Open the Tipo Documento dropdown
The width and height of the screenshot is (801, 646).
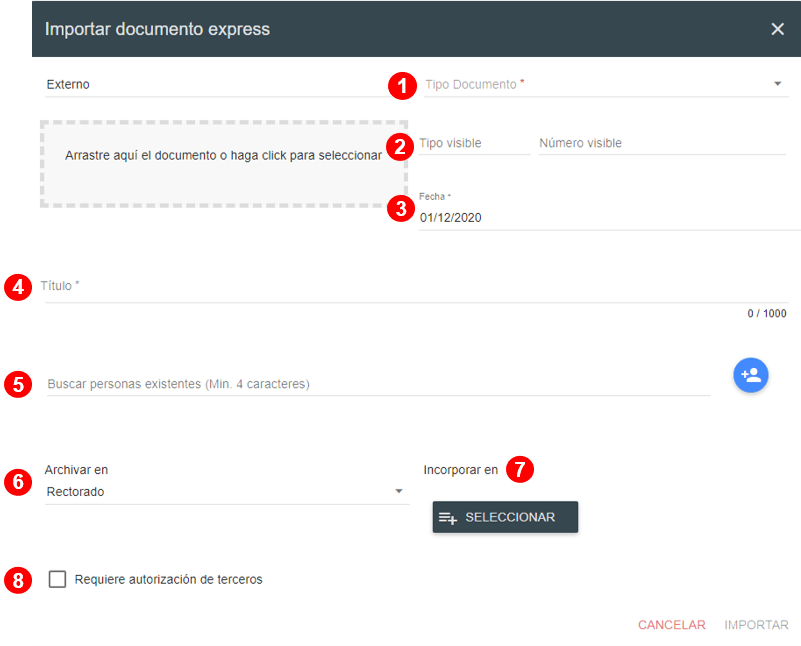606,84
